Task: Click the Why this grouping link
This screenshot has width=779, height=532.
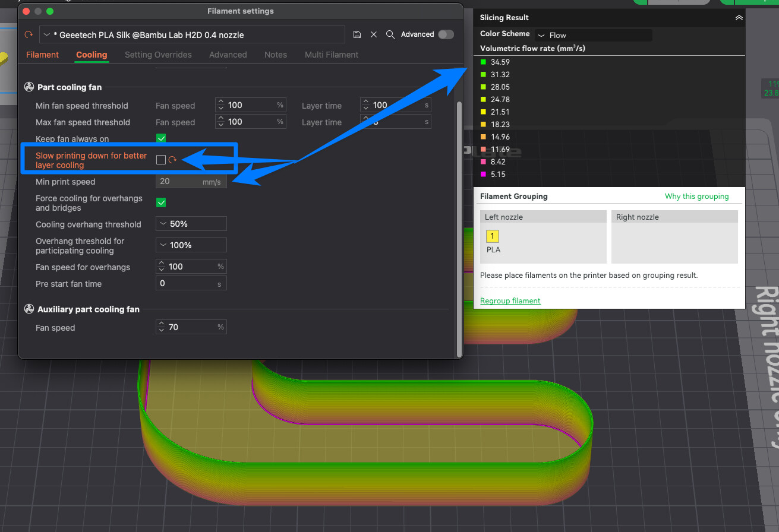Action: tap(696, 197)
